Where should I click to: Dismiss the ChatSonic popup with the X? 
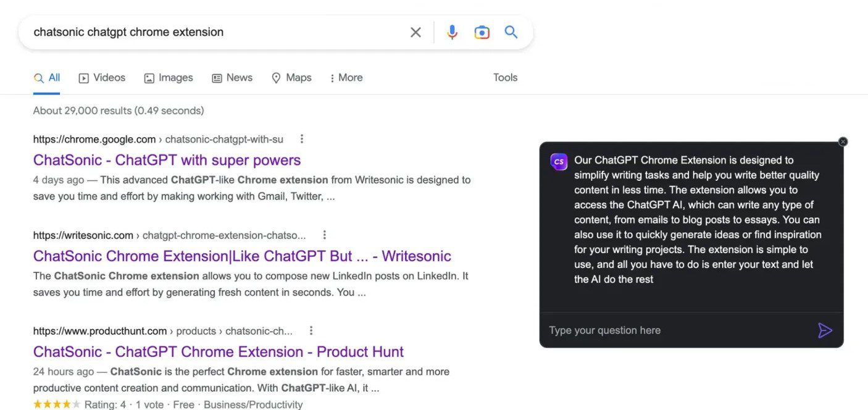tap(843, 141)
